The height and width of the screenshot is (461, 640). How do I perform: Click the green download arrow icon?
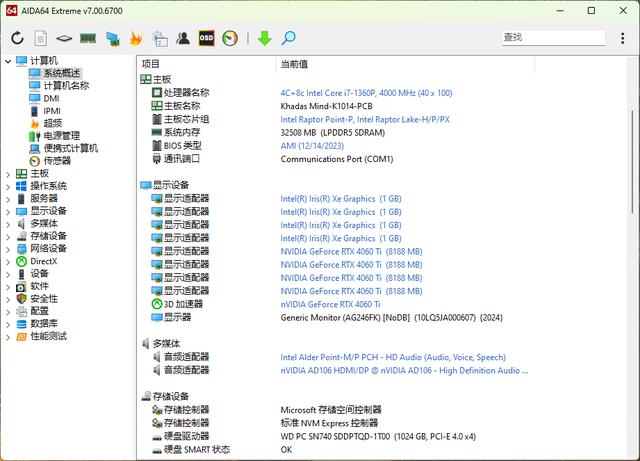(264, 38)
